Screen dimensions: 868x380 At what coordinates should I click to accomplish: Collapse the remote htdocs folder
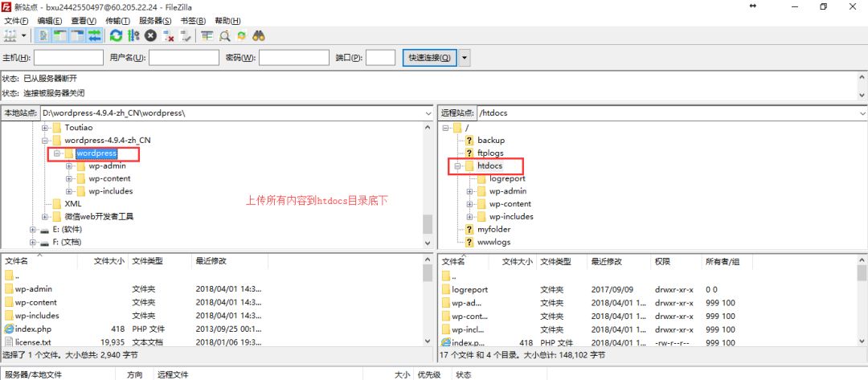(x=458, y=165)
